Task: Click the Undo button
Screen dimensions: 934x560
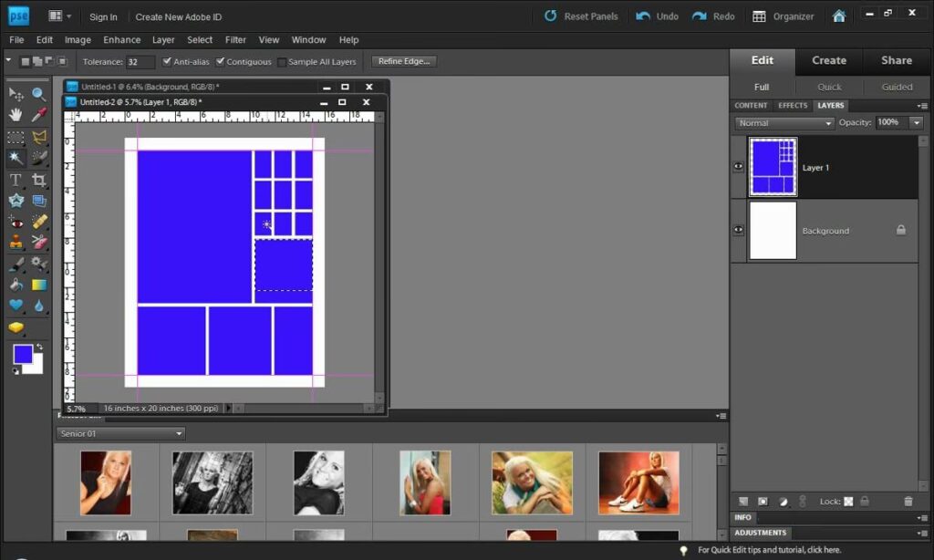Action: coord(657,16)
